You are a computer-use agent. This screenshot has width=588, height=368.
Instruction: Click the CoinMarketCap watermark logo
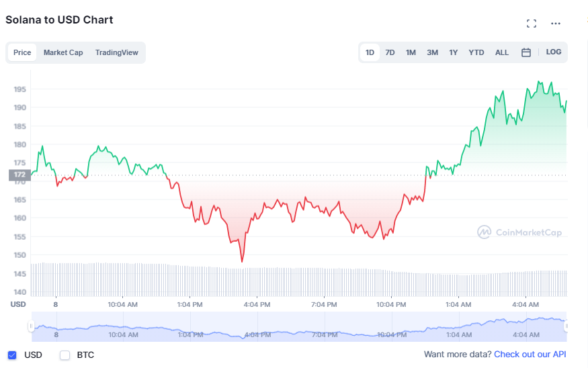tap(519, 232)
